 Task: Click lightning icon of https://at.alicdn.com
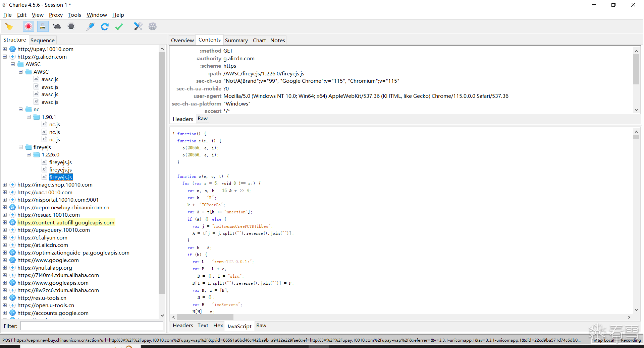coord(13,245)
